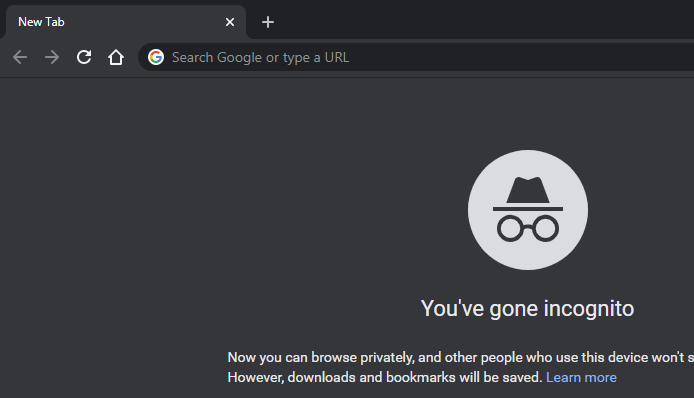Image resolution: width=694 pixels, height=398 pixels.
Task: Open the home page icon
Action: coord(116,57)
